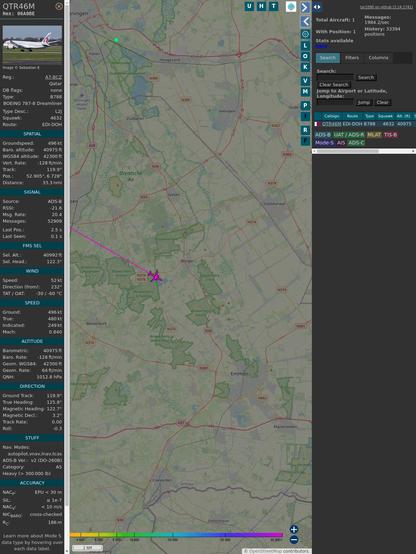The image size is (416, 554).
Task: Click the crosshair recenter map icon
Action: [x=305, y=34]
